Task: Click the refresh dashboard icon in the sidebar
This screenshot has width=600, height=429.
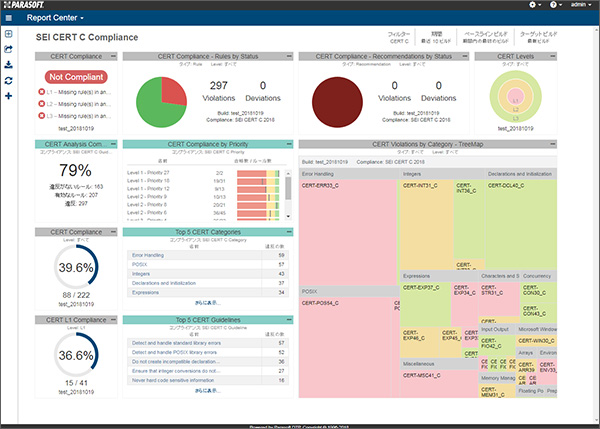Action: [x=8, y=80]
